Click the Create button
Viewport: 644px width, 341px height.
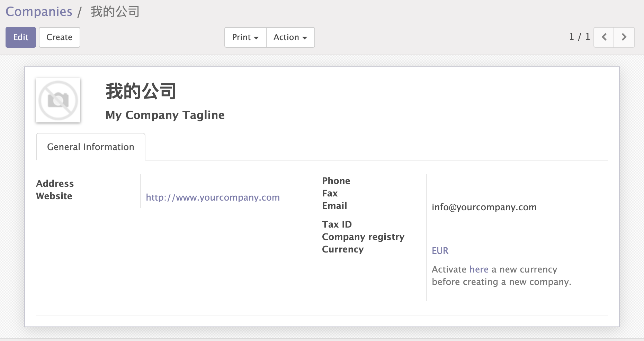pyautogui.click(x=60, y=37)
